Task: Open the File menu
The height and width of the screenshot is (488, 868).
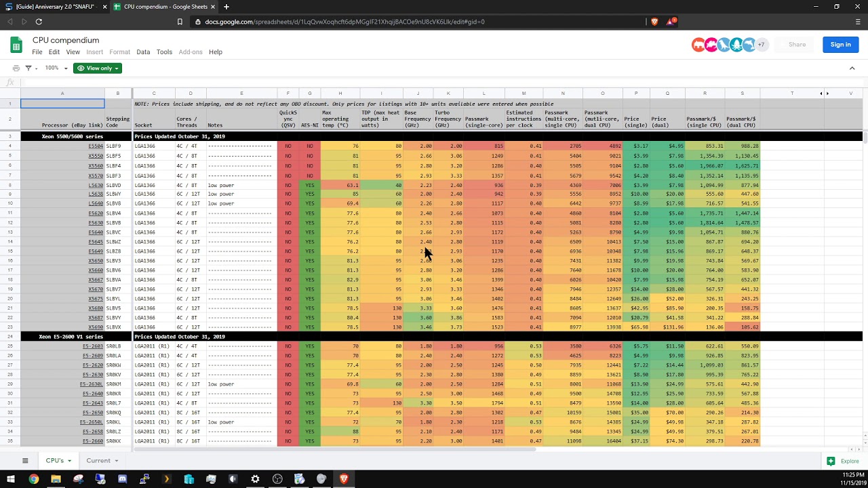Action: pyautogui.click(x=37, y=52)
